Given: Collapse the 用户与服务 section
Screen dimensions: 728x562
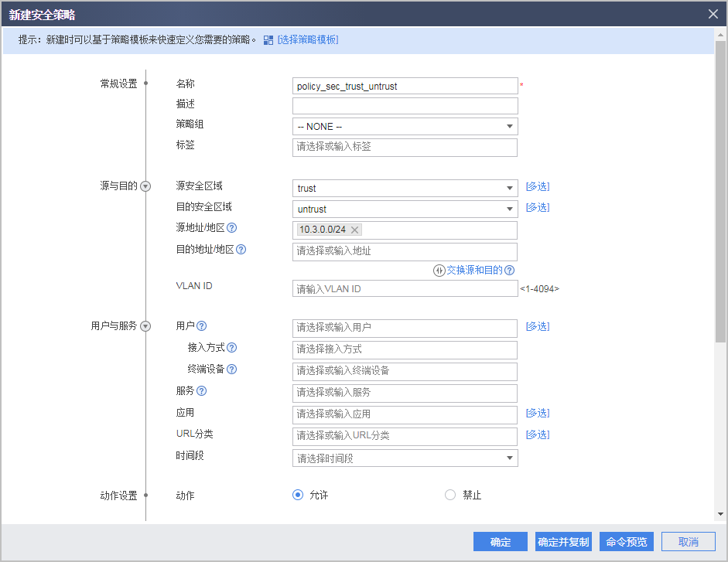Looking at the screenshot, I should [x=146, y=325].
